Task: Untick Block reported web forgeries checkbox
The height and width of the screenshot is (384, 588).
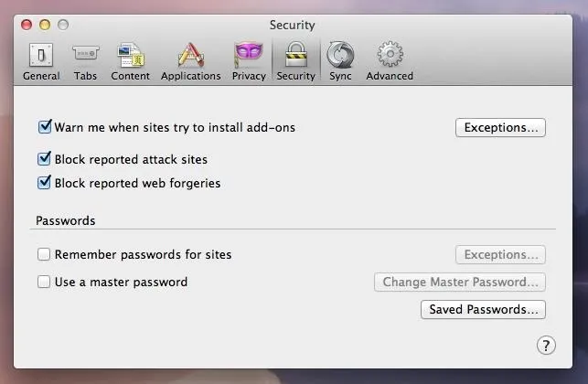Action: pos(44,183)
